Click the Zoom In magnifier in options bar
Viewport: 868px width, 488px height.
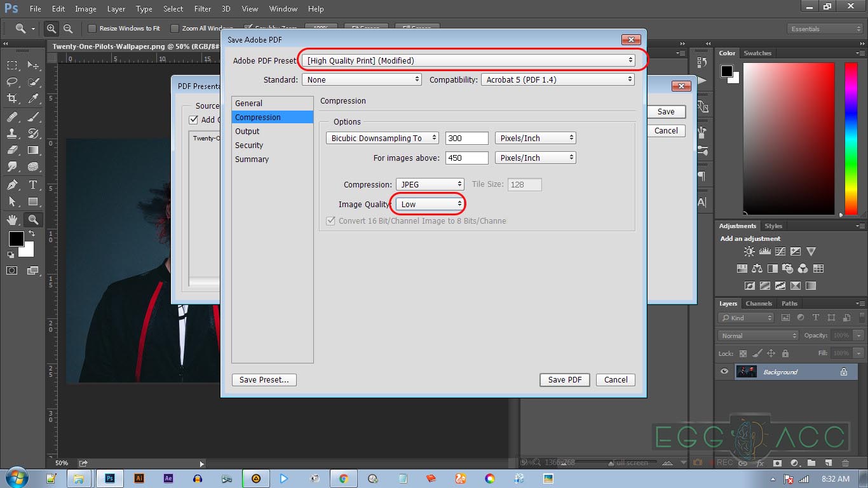(51, 29)
